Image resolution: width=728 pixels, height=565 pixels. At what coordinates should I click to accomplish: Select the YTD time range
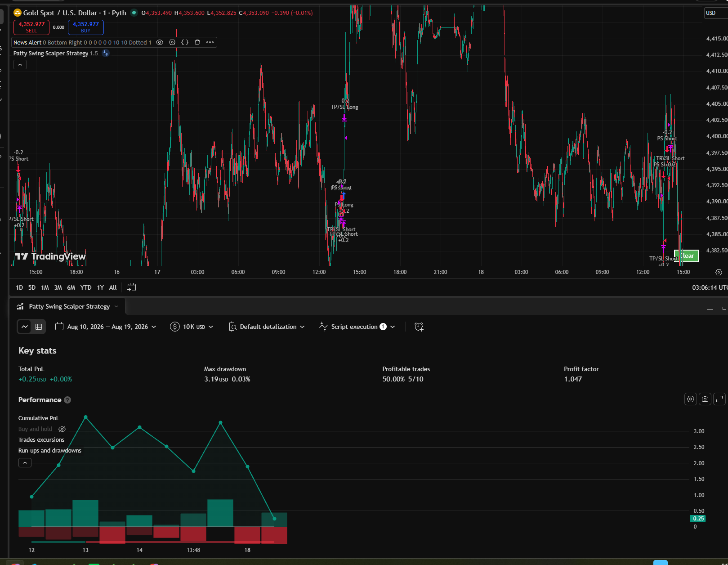pyautogui.click(x=86, y=287)
